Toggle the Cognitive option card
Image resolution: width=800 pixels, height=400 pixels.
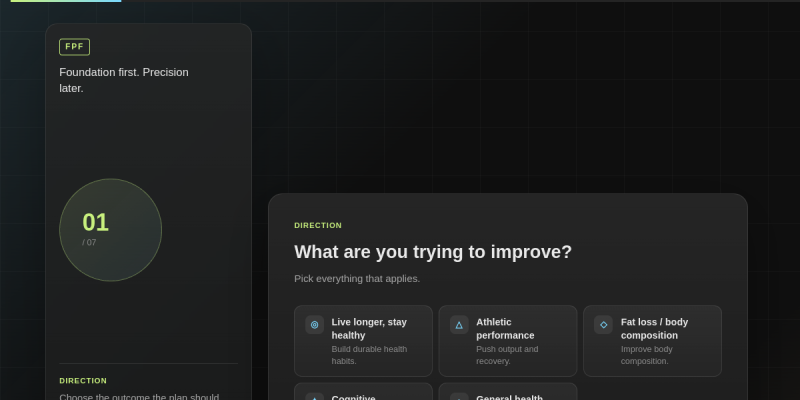(x=363, y=392)
